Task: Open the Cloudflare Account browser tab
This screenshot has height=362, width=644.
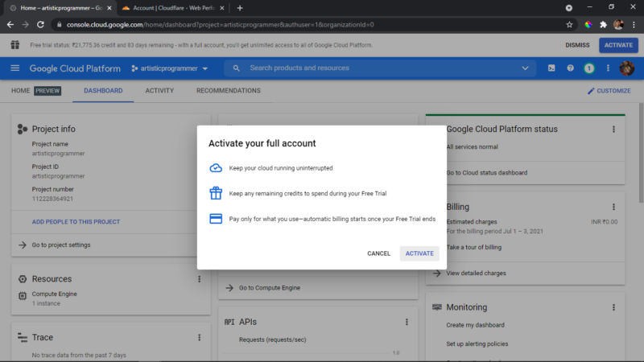Action: pyautogui.click(x=173, y=8)
